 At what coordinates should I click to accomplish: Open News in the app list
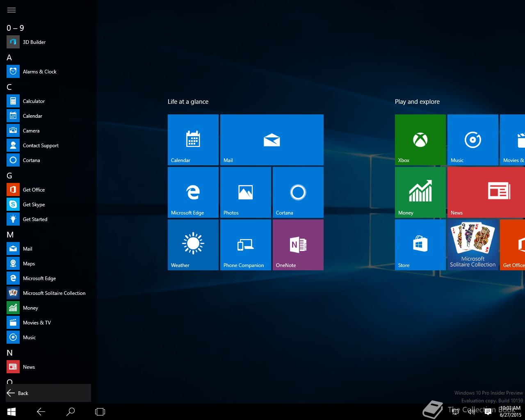click(48, 367)
